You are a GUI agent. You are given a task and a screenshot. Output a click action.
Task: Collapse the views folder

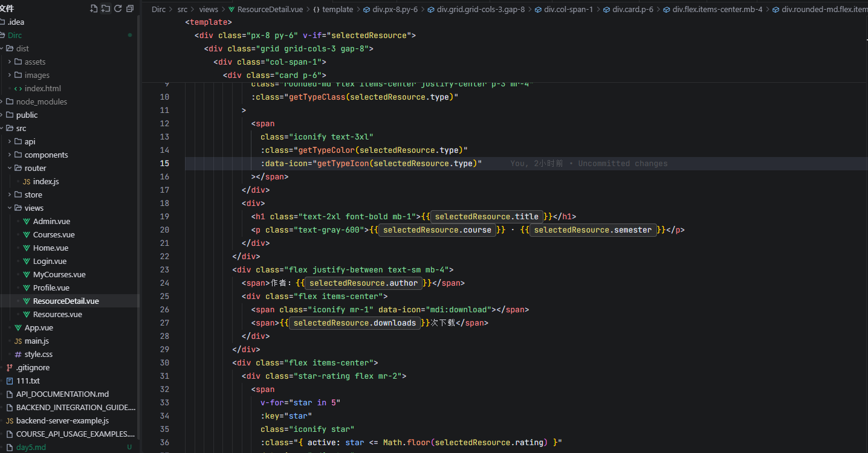click(x=10, y=208)
